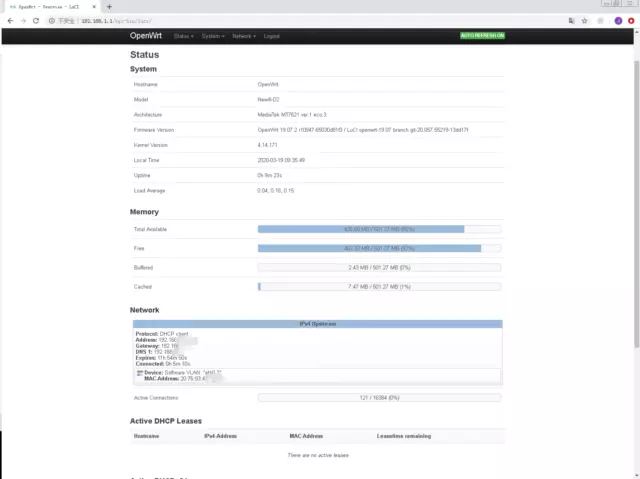
Task: Click the Leasetime remaining column header
Action: (404, 436)
